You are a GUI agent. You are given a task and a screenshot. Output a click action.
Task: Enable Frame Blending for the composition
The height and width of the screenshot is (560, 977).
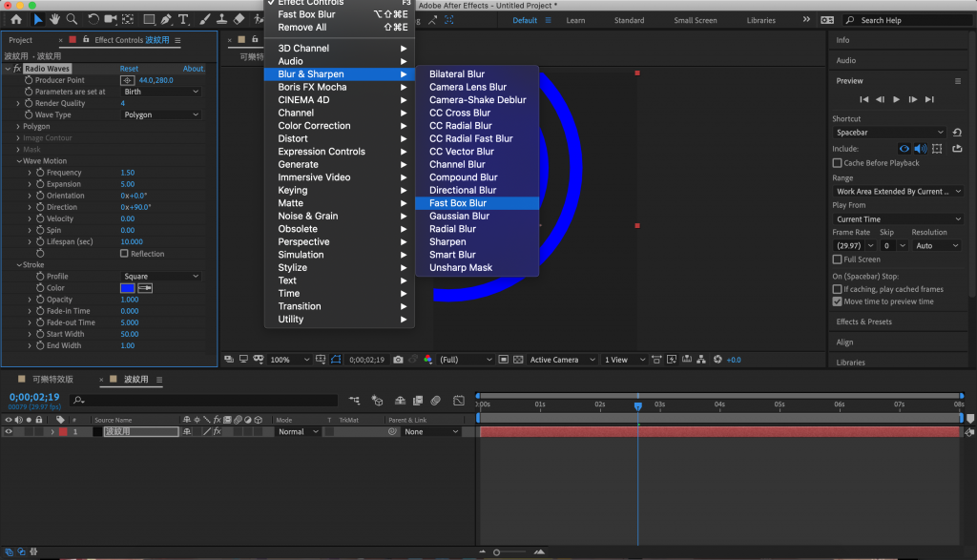click(418, 401)
